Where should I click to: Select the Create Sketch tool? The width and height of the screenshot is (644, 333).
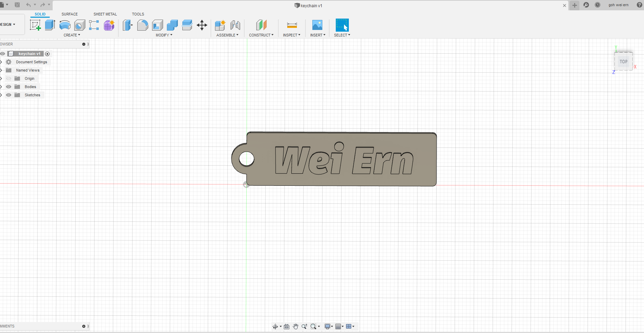tap(35, 25)
